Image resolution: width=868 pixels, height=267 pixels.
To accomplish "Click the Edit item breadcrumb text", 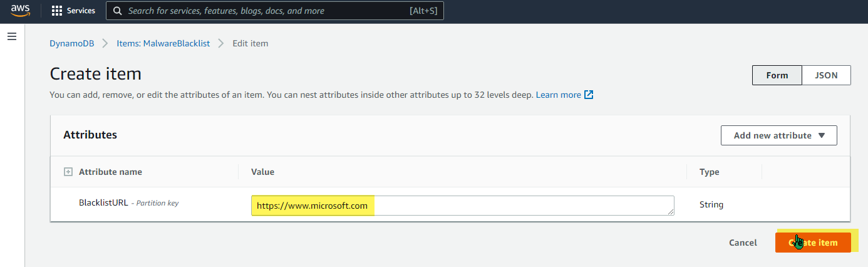I will (x=251, y=43).
